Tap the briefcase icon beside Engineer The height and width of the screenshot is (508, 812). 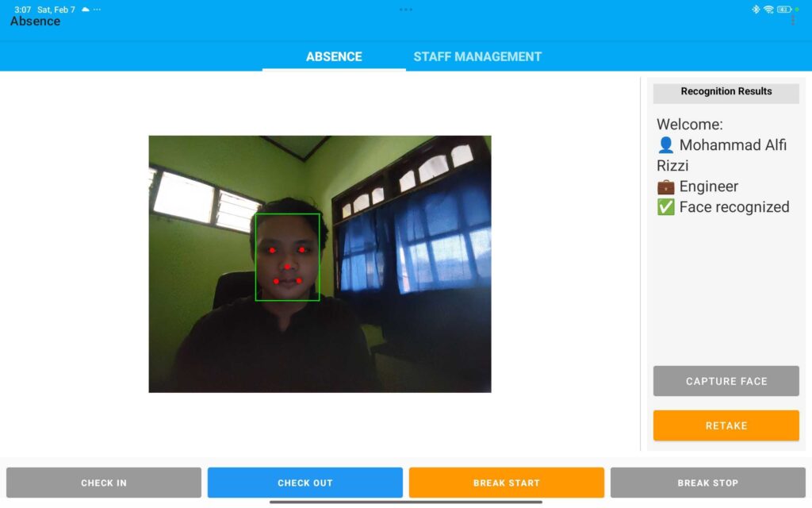(665, 187)
